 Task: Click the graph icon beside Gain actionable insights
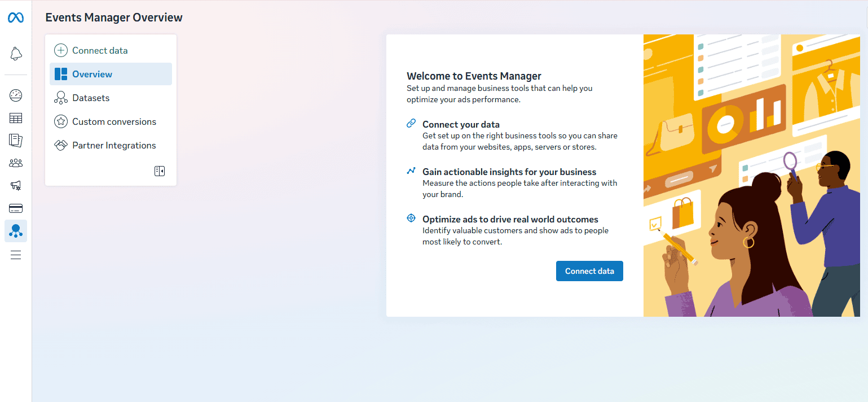[411, 171]
